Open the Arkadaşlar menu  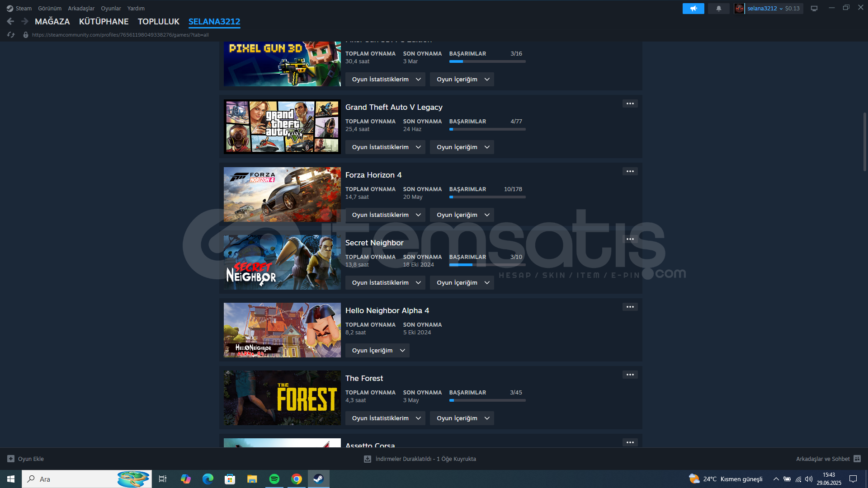(x=81, y=8)
